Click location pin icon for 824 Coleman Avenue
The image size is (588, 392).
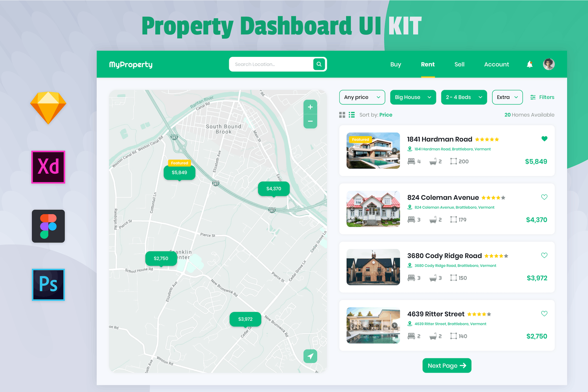click(x=410, y=207)
